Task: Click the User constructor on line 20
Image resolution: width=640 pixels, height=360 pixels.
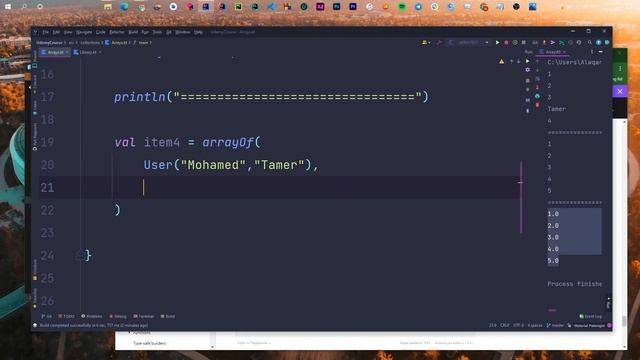Action: pos(158,165)
